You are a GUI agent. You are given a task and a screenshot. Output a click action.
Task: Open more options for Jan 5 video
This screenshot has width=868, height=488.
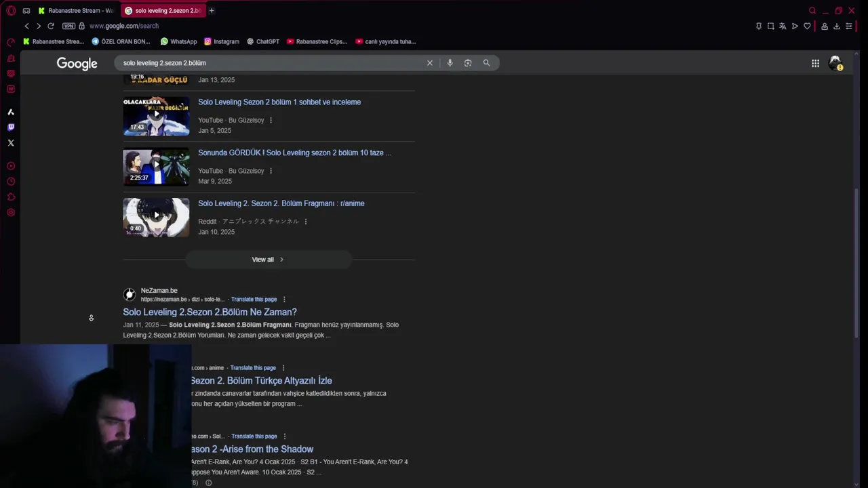click(271, 120)
